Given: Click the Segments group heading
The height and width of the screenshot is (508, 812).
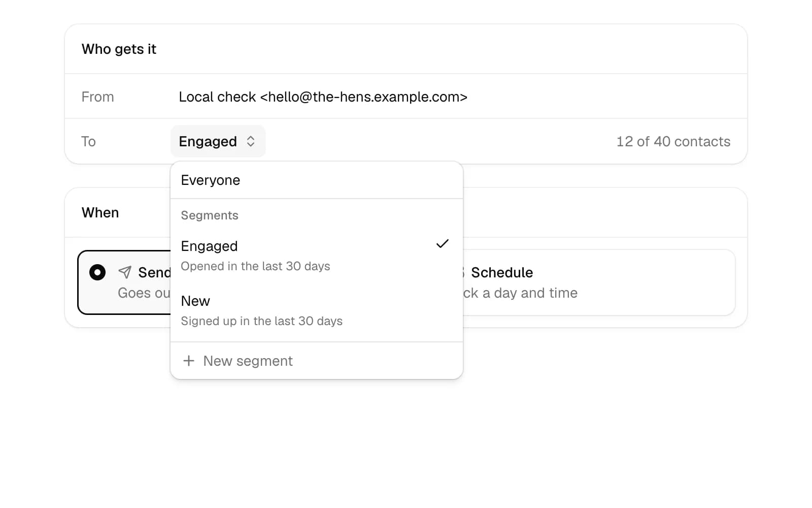Looking at the screenshot, I should [x=210, y=215].
